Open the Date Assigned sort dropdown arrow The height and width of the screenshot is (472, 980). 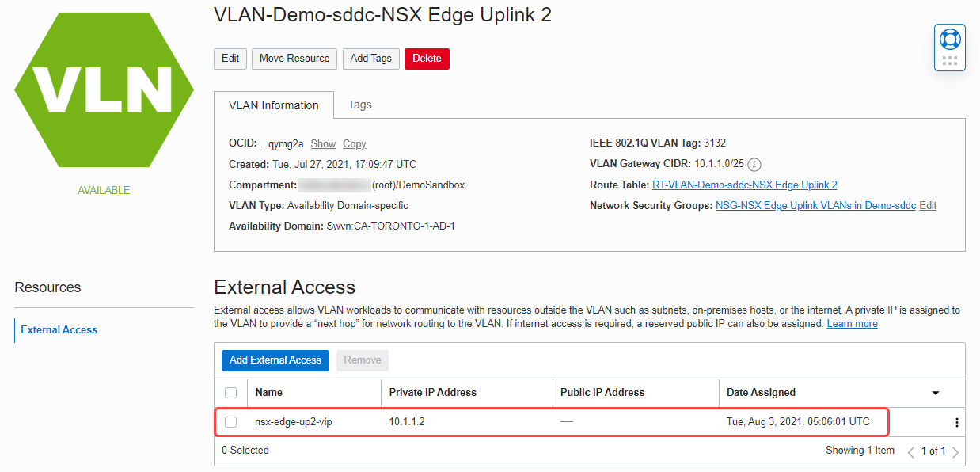click(x=935, y=393)
